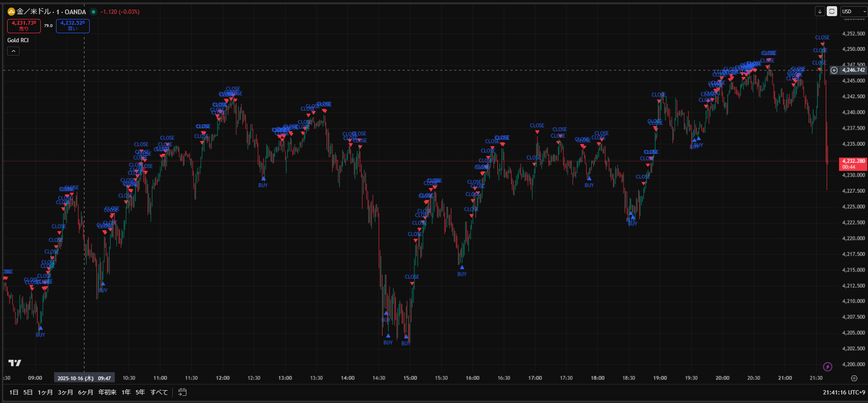This screenshot has height=403, width=868.
Task: Switch the range to 1年
Action: point(126,392)
